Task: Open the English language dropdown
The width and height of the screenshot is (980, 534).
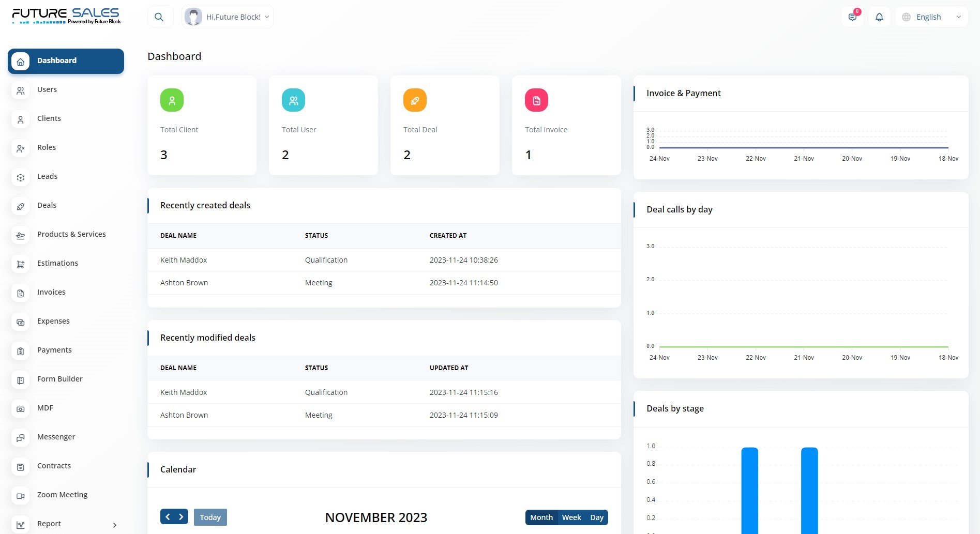Action: 931,17
